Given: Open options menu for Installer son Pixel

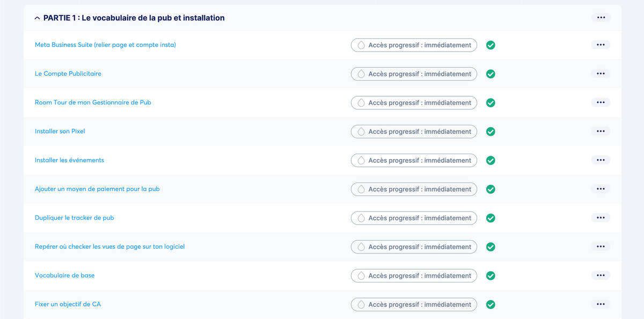Looking at the screenshot, I should pyautogui.click(x=601, y=132).
